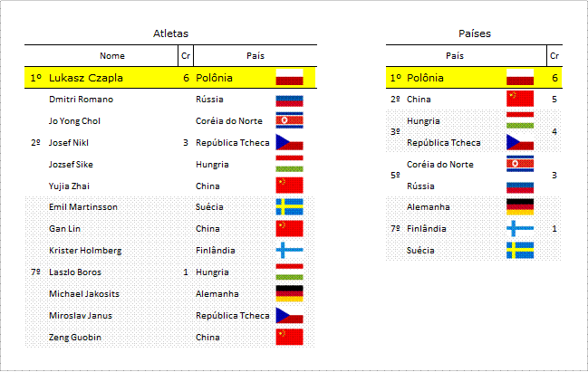Click the Cr header in the Atletas table
The image size is (588, 372).
(186, 56)
